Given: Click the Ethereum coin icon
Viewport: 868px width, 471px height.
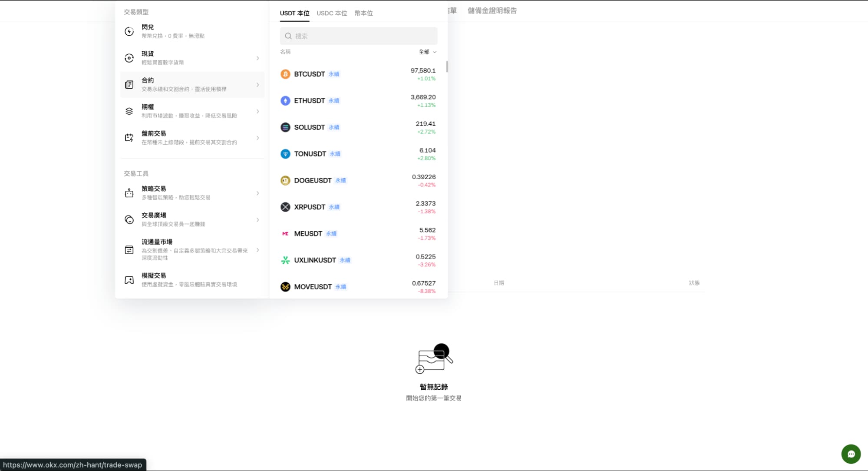Looking at the screenshot, I should click(285, 101).
